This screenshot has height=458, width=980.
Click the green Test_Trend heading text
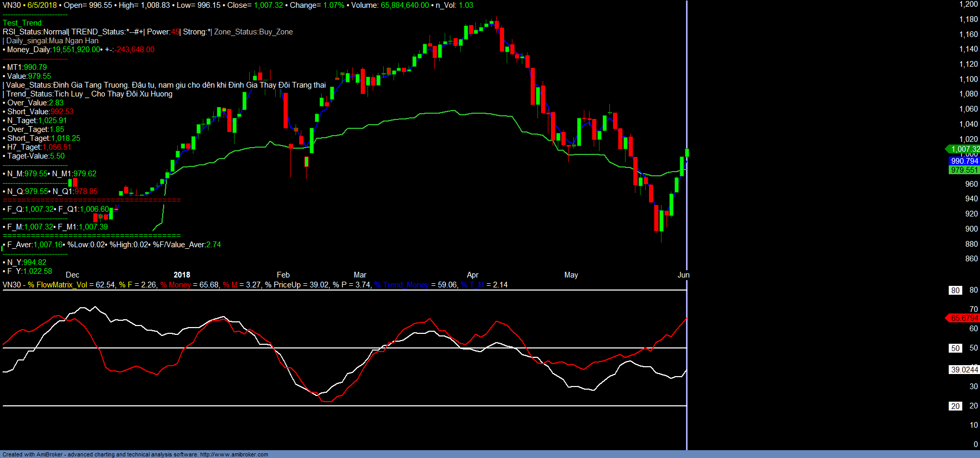point(23,23)
